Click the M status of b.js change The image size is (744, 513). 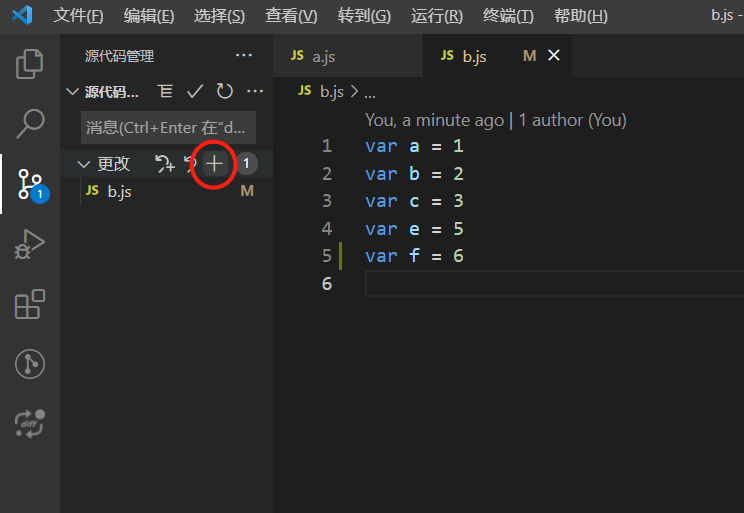pyautogui.click(x=247, y=191)
